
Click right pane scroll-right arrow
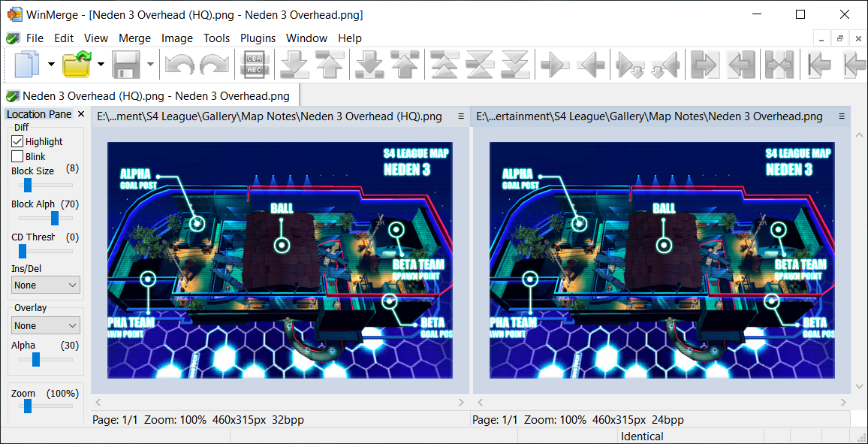844,403
